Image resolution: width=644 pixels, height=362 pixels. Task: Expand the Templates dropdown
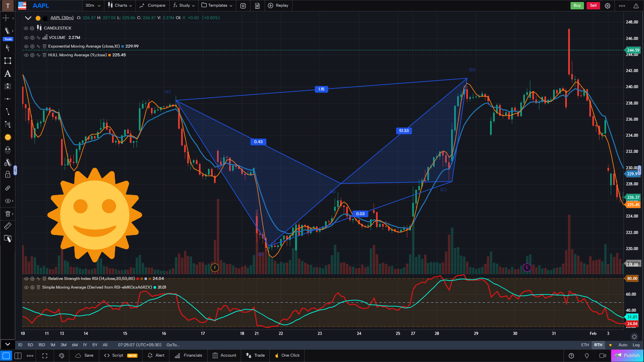pyautogui.click(x=217, y=6)
